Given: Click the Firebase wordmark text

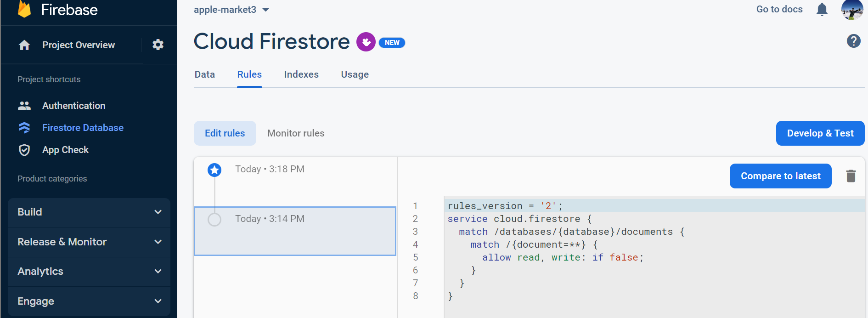Looking at the screenshot, I should coord(69,10).
